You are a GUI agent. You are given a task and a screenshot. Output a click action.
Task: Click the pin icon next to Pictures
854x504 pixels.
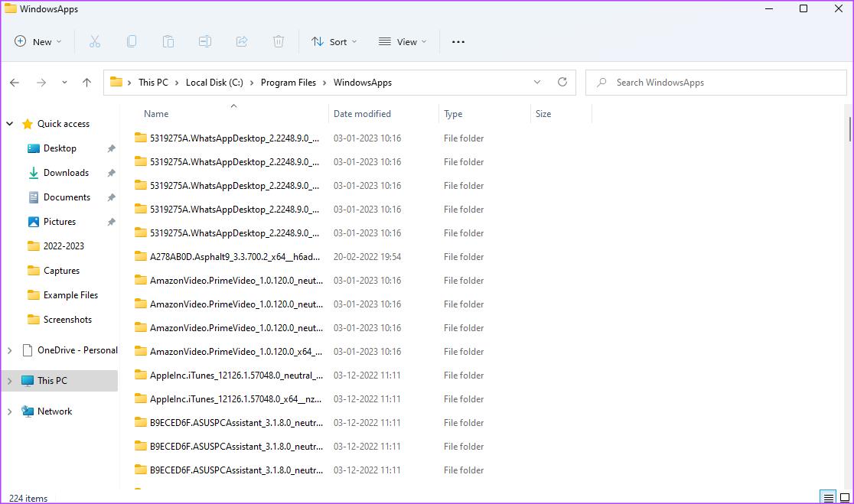click(x=111, y=222)
